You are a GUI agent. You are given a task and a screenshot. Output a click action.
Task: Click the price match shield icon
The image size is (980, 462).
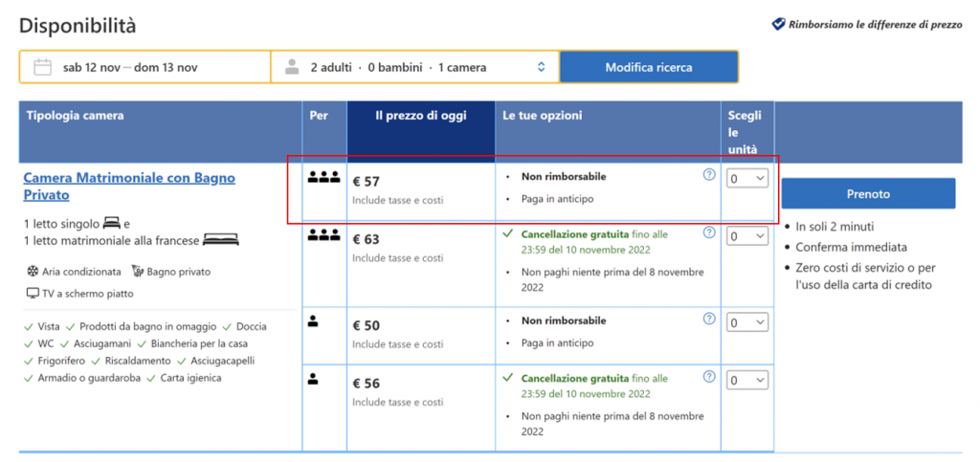778,24
